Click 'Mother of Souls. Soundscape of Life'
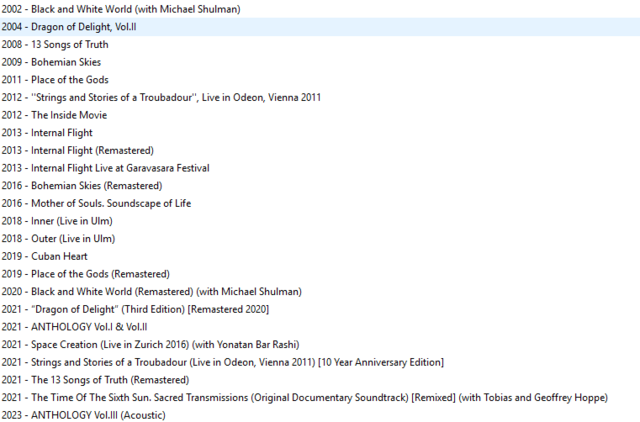The width and height of the screenshot is (640, 422). tap(96, 203)
